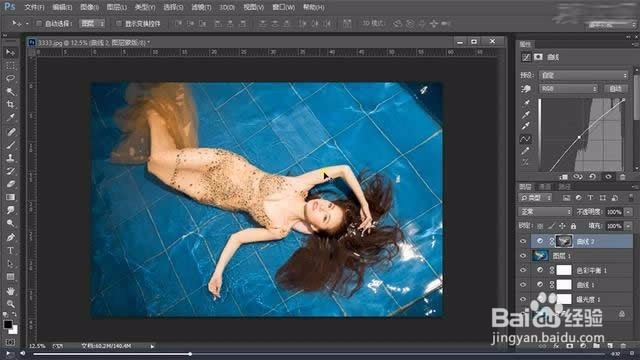640x360 pixels.
Task: Open the RGB channel dropdown
Action: click(x=569, y=89)
